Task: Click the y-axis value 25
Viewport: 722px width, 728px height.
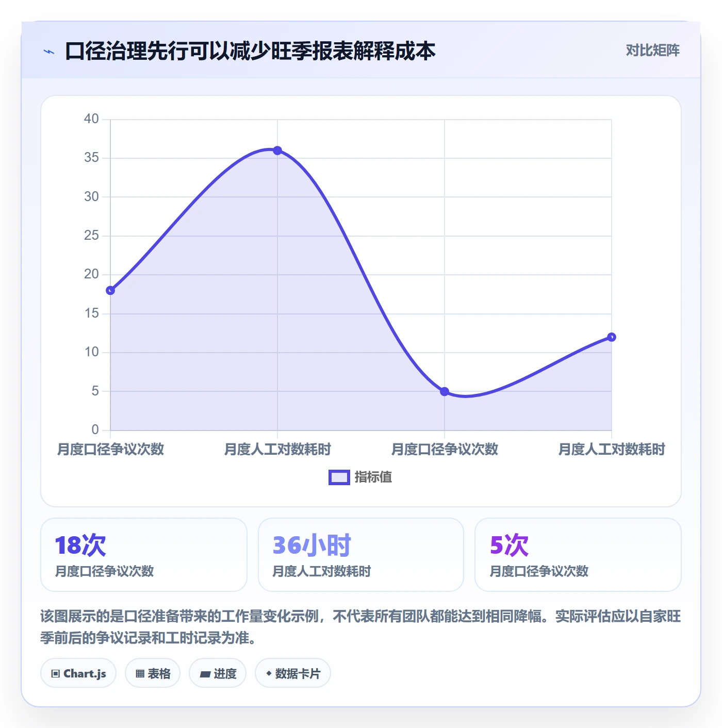Action: coord(91,236)
